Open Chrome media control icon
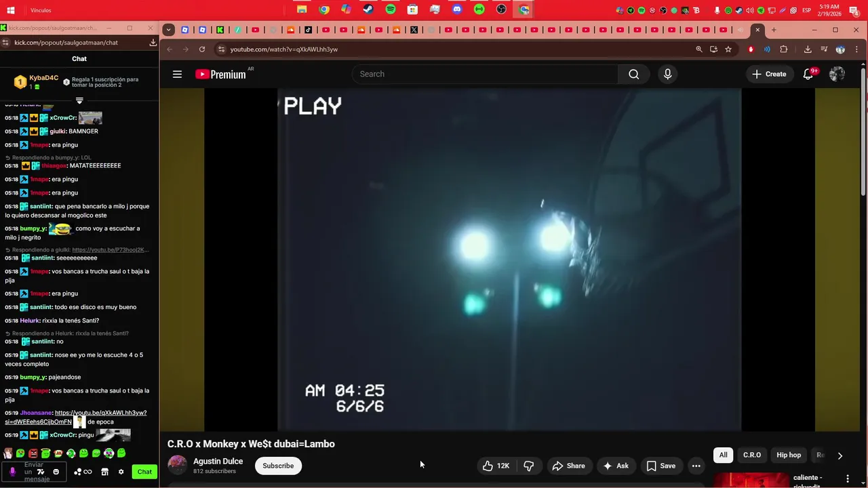Screen dimensions: 868x488 click(824, 49)
